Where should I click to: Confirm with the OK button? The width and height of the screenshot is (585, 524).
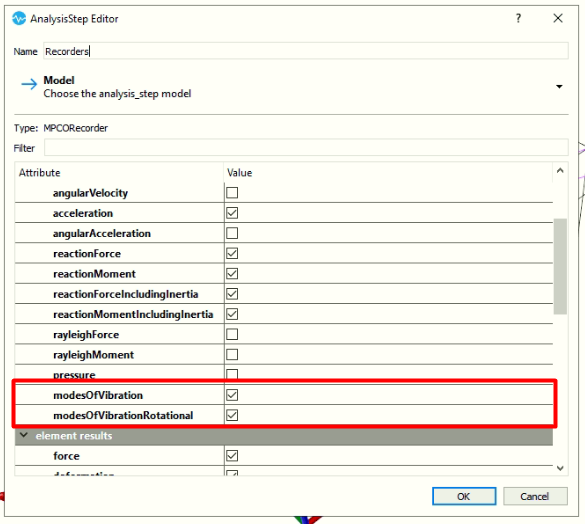click(464, 496)
